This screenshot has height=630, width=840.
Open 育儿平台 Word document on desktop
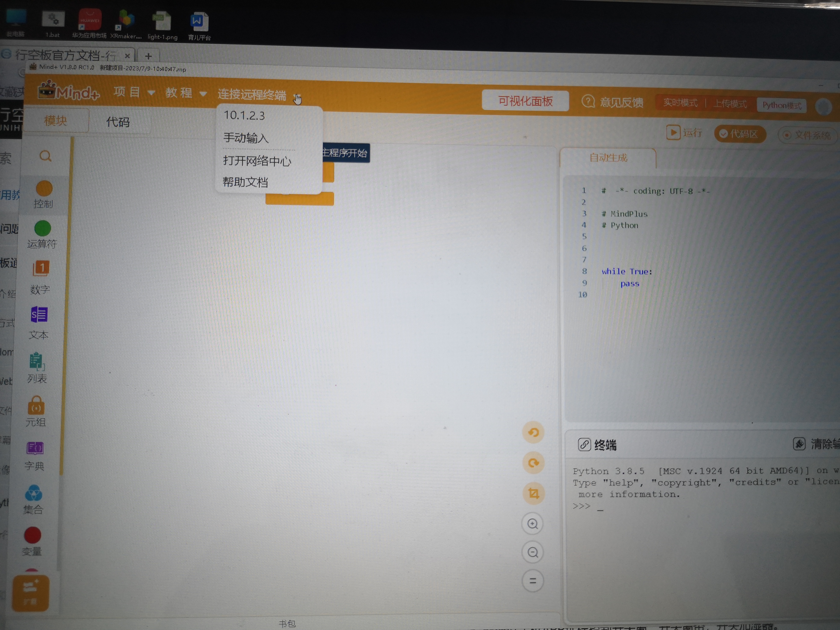click(199, 27)
